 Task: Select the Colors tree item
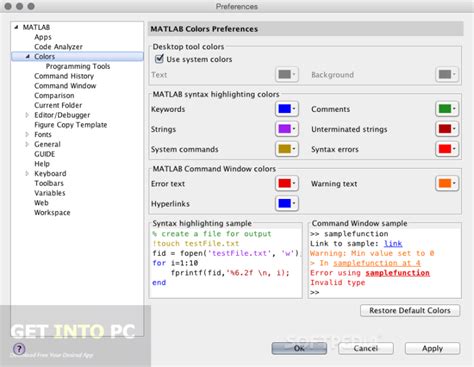point(44,56)
